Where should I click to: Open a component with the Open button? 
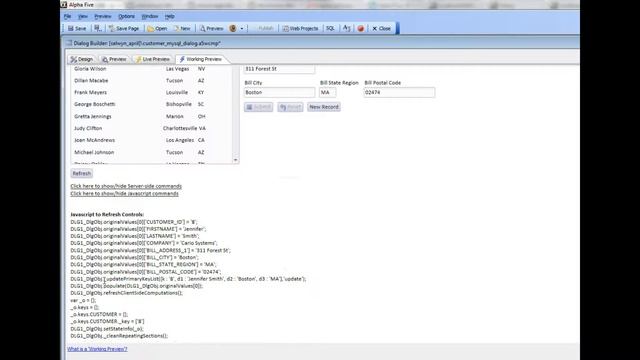pyautogui.click(x=157, y=29)
